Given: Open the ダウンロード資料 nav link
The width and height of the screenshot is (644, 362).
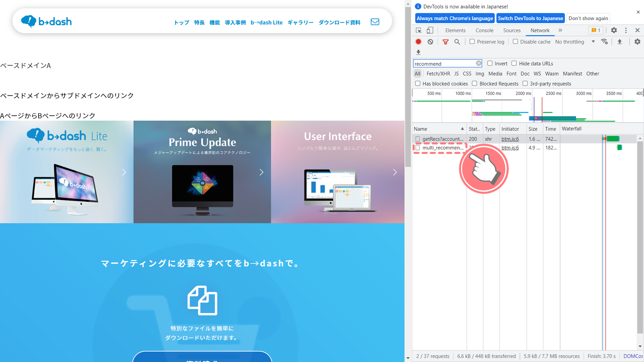Looking at the screenshot, I should pyautogui.click(x=339, y=22).
